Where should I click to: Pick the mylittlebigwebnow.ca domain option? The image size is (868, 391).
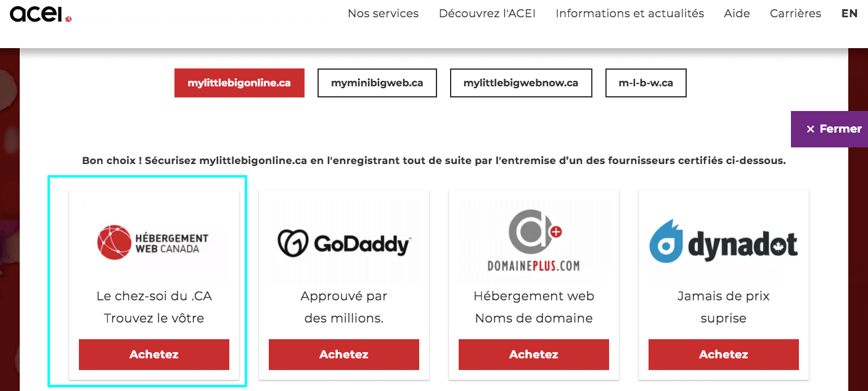point(521,83)
